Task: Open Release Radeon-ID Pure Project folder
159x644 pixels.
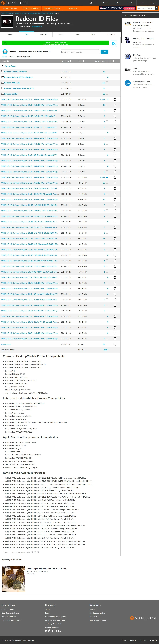Action: (x=18, y=77)
